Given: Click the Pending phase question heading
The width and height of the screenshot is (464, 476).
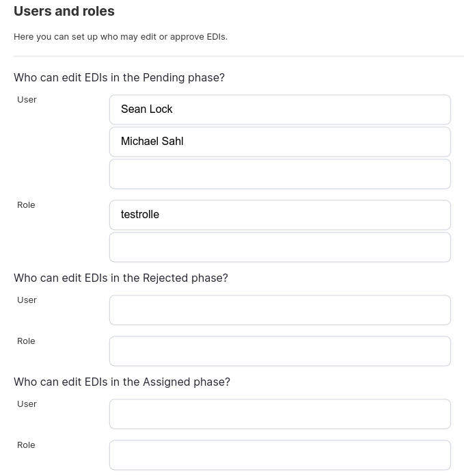Looking at the screenshot, I should [x=119, y=78].
